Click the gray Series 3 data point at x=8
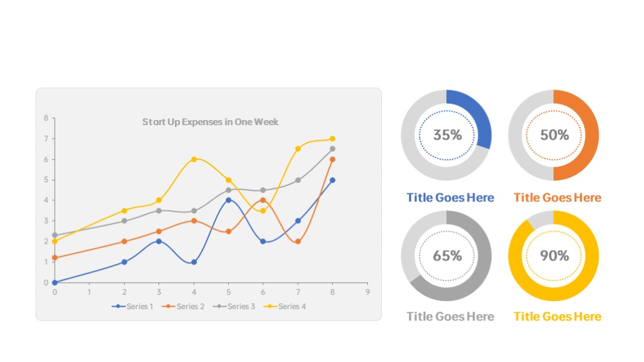644x362 pixels. [x=332, y=149]
